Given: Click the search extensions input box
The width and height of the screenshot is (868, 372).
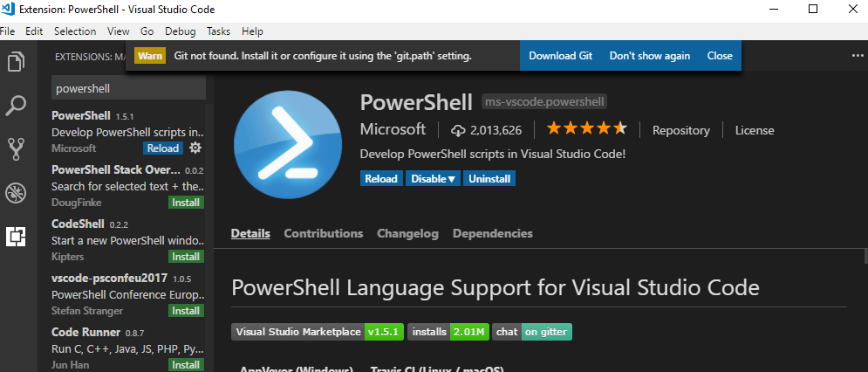Looking at the screenshot, I should click(128, 88).
